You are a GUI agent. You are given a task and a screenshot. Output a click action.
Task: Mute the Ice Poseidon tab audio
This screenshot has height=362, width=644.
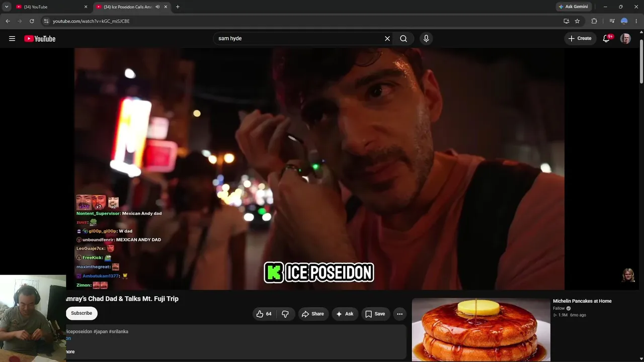[x=157, y=7]
